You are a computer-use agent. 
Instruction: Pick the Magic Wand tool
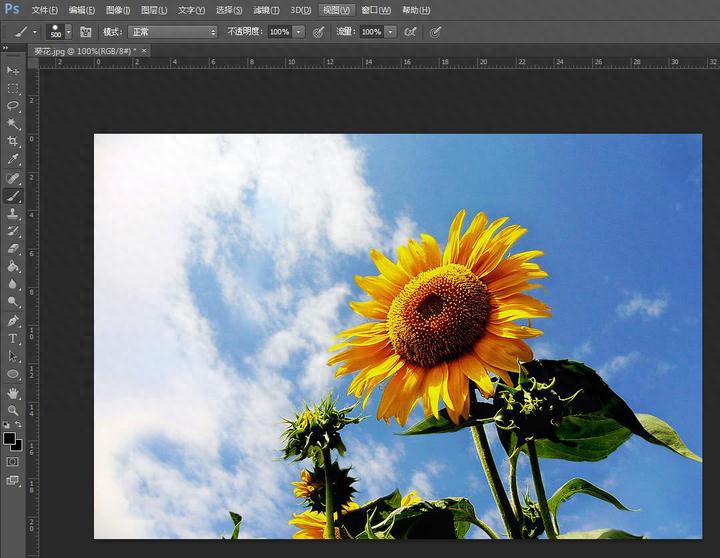[x=13, y=124]
